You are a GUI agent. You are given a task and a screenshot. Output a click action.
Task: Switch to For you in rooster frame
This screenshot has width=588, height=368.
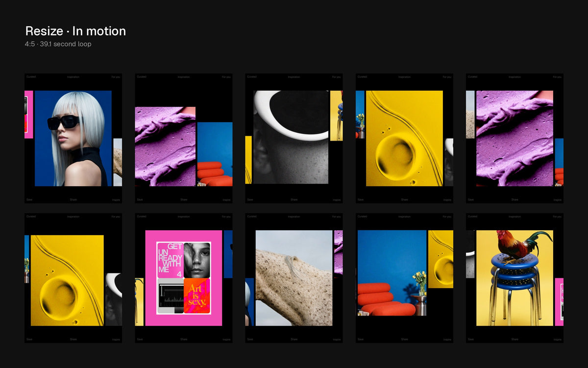click(x=557, y=217)
